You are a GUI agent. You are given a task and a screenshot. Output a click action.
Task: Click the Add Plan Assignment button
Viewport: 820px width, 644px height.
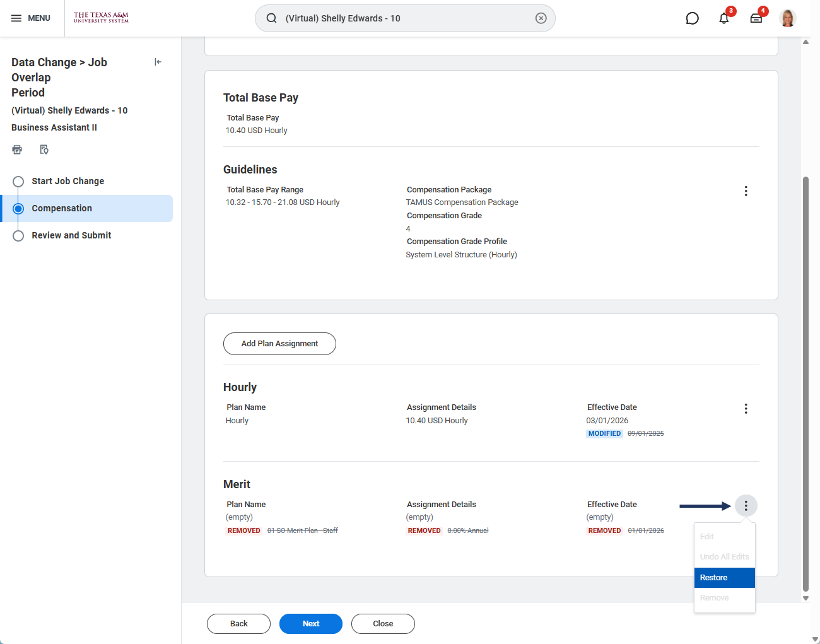coord(279,344)
